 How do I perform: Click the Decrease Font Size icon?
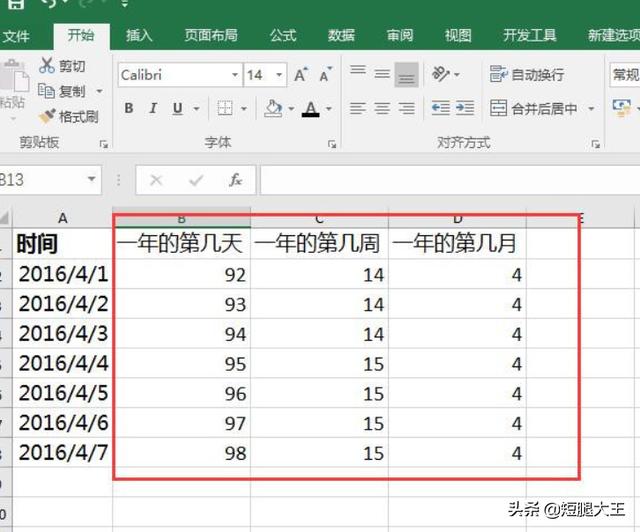(x=326, y=75)
